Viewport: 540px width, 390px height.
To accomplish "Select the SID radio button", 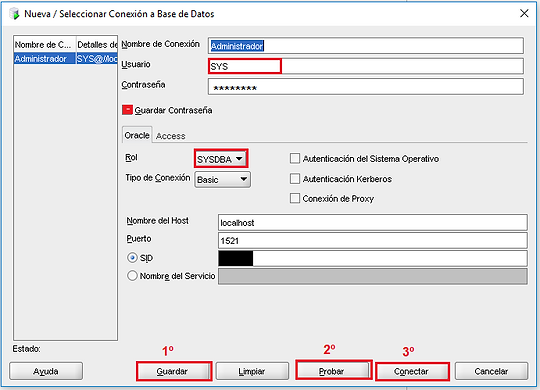I will pyautogui.click(x=132, y=257).
